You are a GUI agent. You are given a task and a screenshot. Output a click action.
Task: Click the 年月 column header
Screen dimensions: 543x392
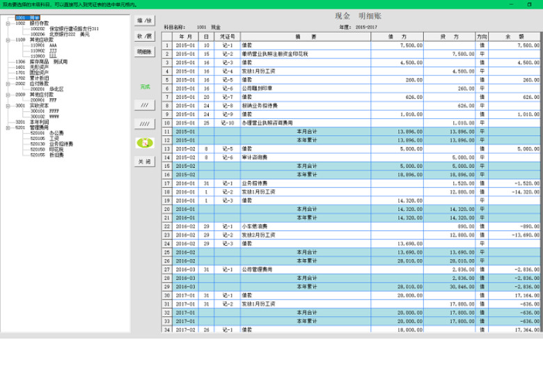point(185,37)
